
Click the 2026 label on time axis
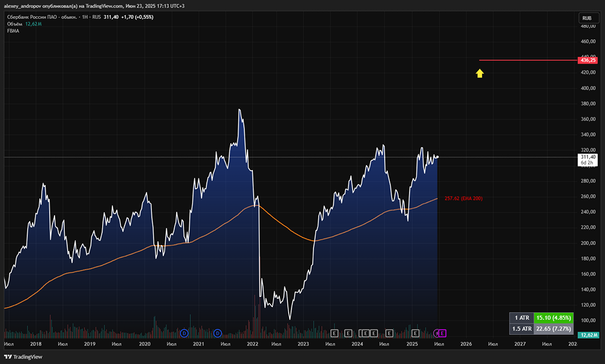click(466, 344)
